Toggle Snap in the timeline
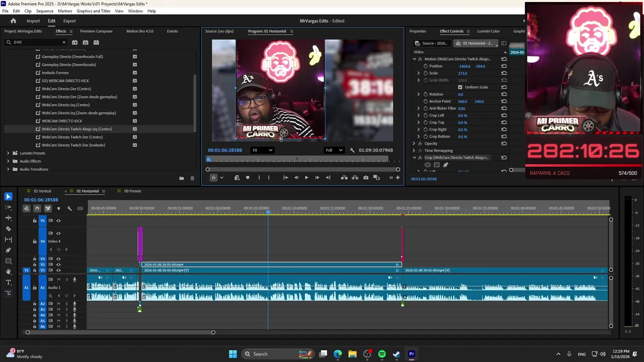This screenshot has width=644, height=362. [37, 208]
